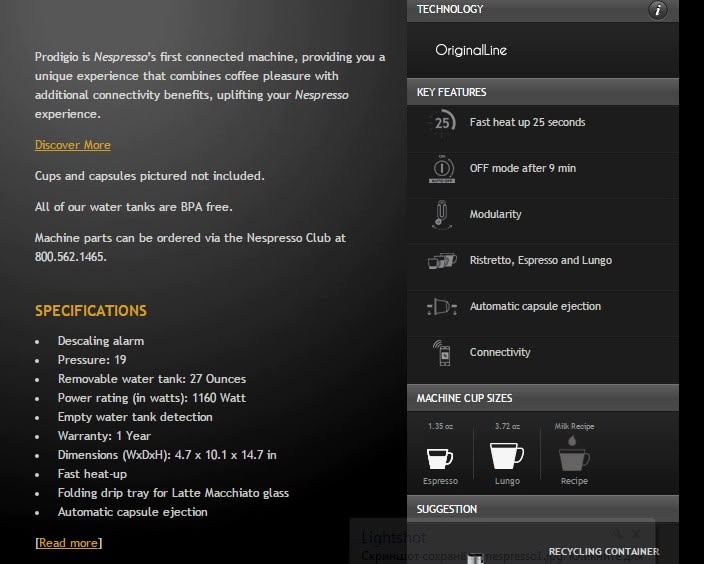Viewport: 704px width, 564px height.
Task: Click 'Folding drip tray for Latte Macchiato glass'
Action: click(173, 493)
